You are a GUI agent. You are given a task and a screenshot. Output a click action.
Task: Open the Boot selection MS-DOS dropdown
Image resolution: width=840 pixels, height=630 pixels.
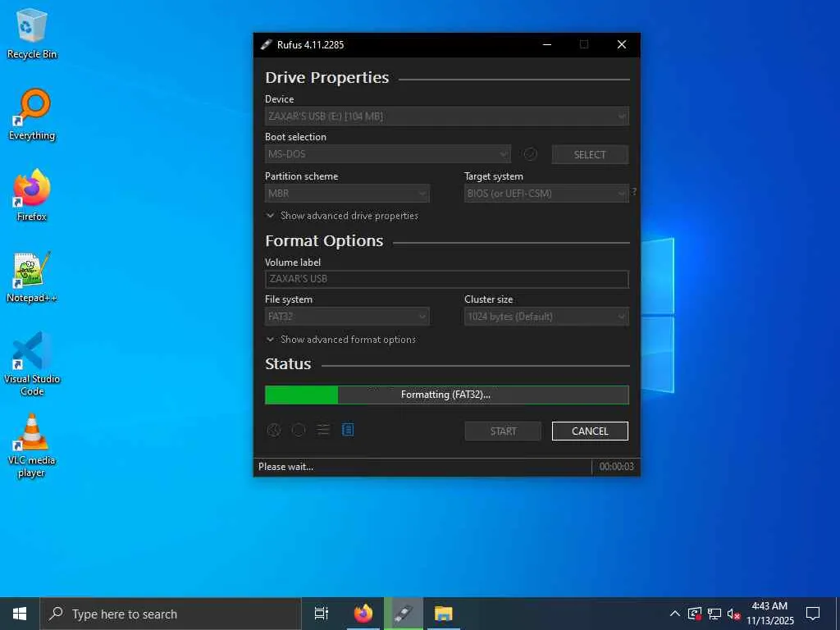pos(388,154)
